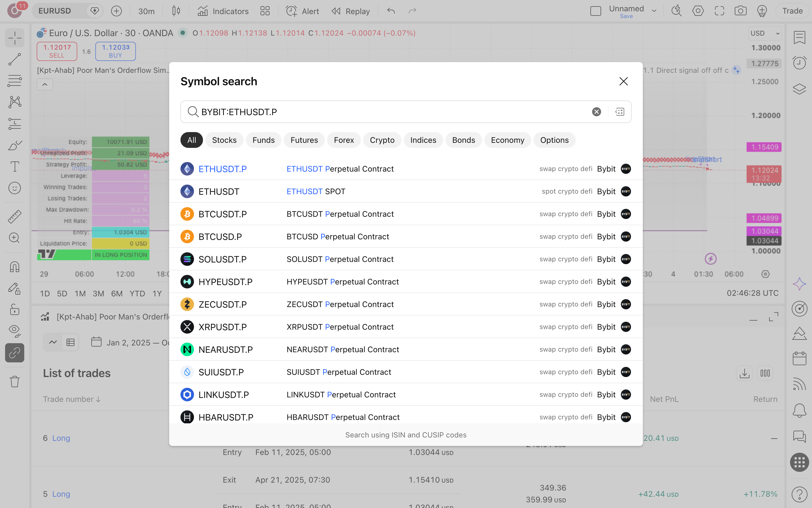Open notifications bell panel
Viewport: 812px width, 508px height.
tap(800, 410)
